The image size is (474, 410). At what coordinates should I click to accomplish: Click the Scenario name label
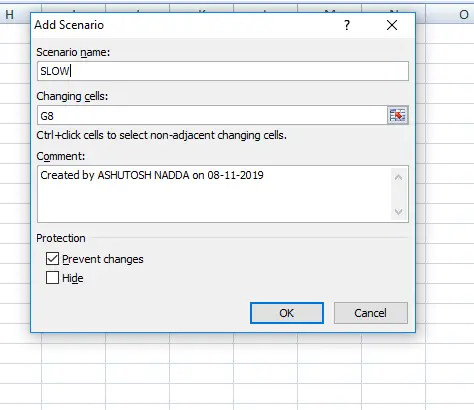tap(73, 52)
